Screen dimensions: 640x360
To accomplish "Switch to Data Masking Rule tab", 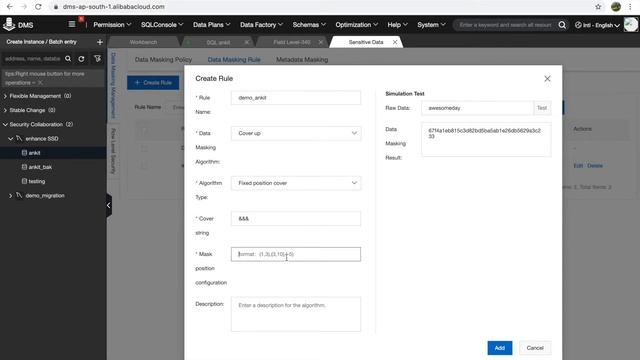I will [234, 60].
